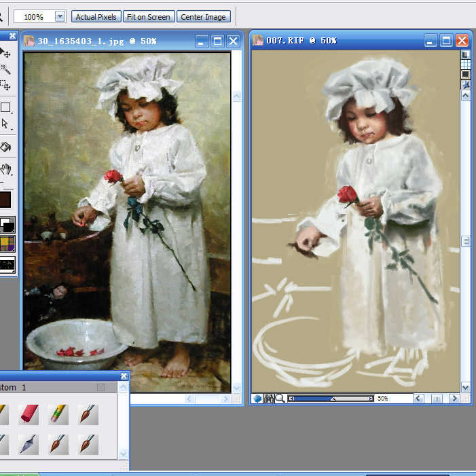Select the Rectangle shape tool
476x476 pixels.
click(x=5, y=107)
